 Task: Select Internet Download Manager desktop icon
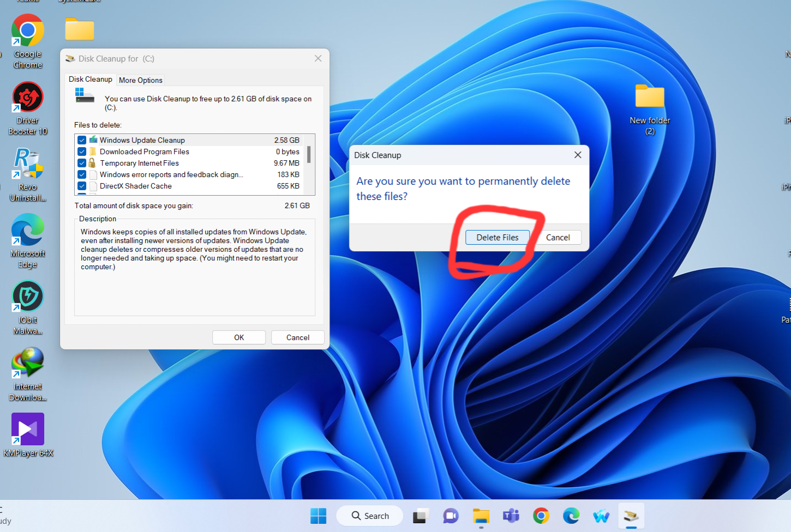[28, 364]
